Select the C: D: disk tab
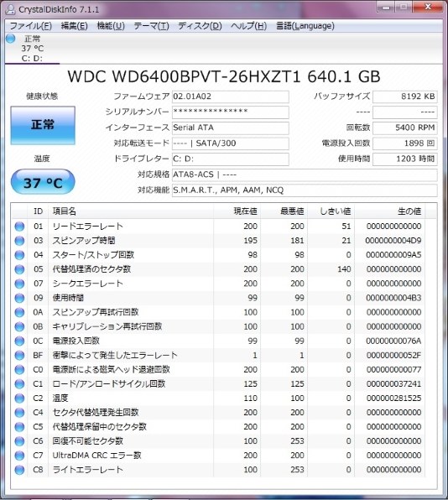The height and width of the screenshot is (500, 448). (x=32, y=49)
